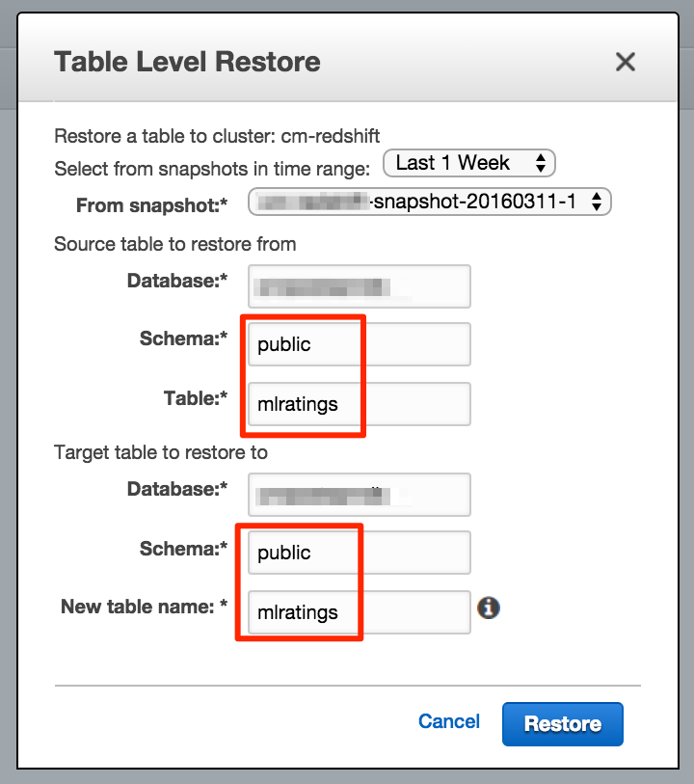Click the information icon beside New table name
This screenshot has width=694, height=784.
[489, 608]
